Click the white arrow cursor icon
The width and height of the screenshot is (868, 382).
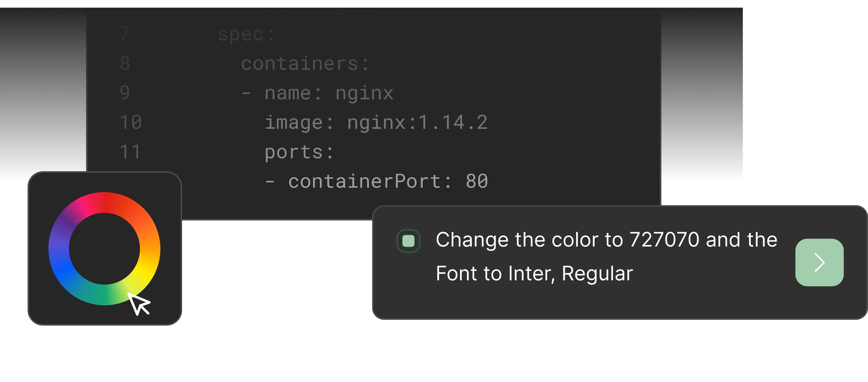139,304
